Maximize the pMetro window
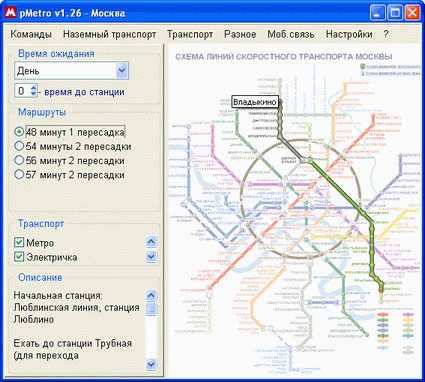Viewport: 425px width, 382px height. tap(395, 13)
